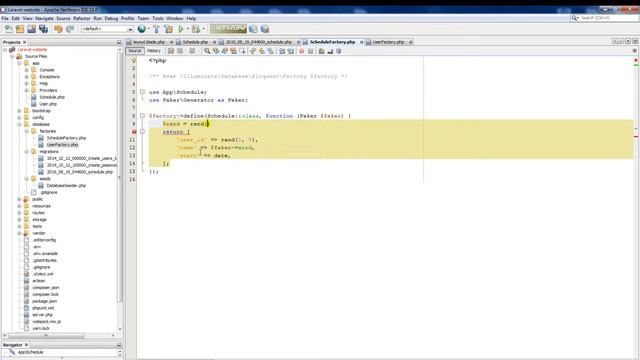Open the Debug Project dropdown arrow
The image size is (640, 360).
(203, 29)
